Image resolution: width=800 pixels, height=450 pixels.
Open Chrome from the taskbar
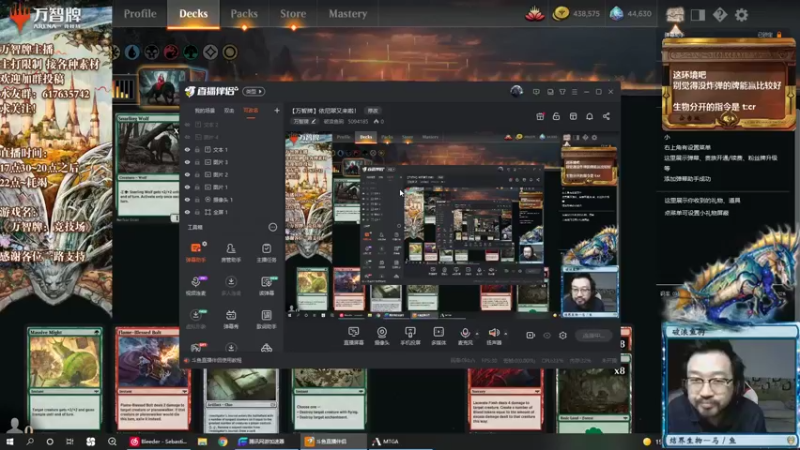click(x=222, y=441)
